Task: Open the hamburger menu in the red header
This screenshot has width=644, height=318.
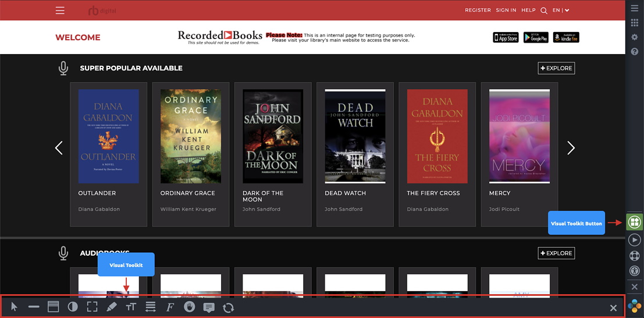Action: (60, 10)
